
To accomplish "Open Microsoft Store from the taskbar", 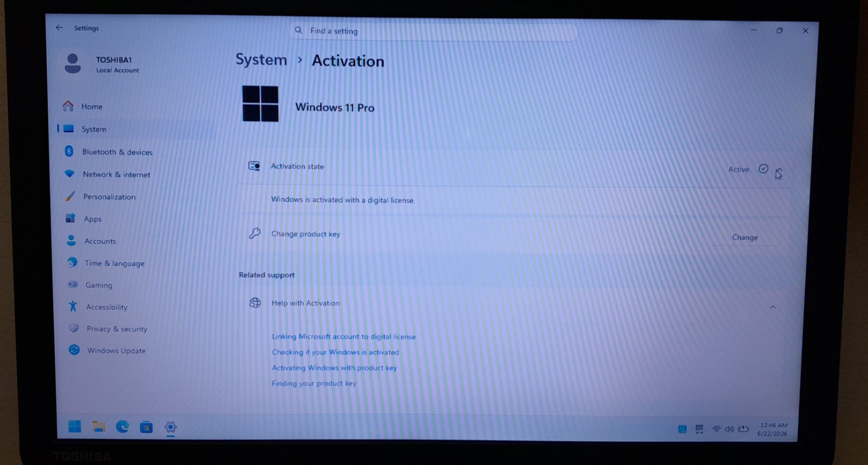I will coord(146,427).
